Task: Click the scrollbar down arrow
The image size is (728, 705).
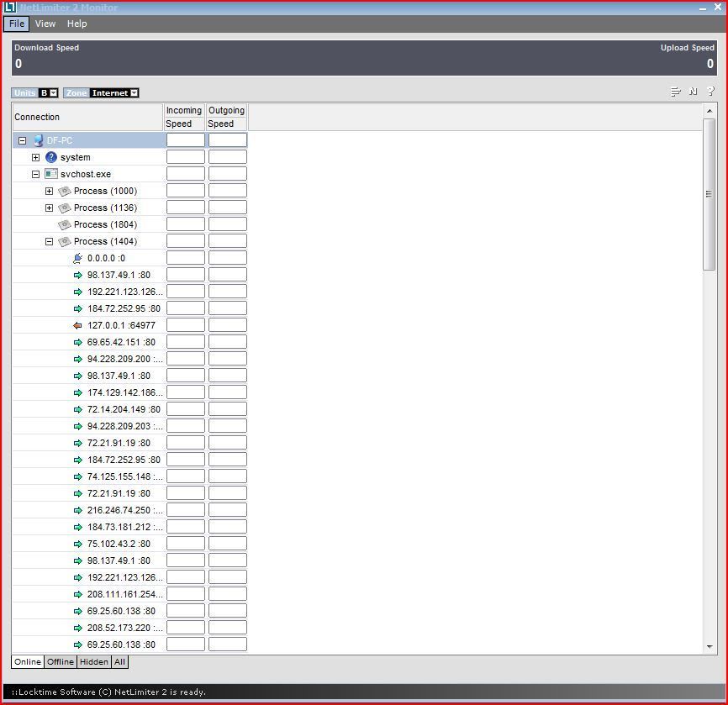Action: coord(710,646)
